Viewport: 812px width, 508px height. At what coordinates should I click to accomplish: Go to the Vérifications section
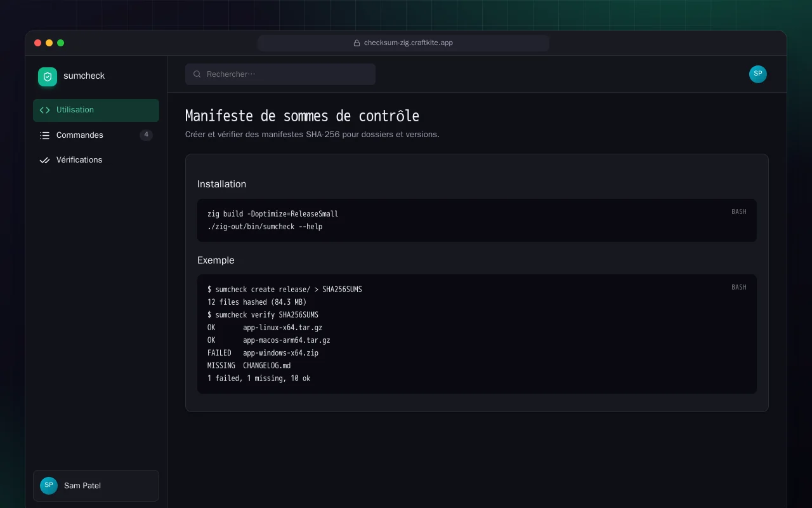[96, 160]
